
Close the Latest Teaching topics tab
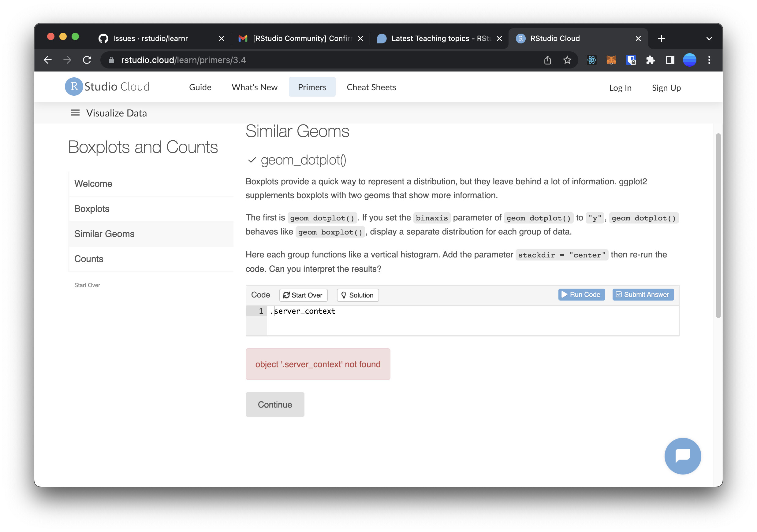499,39
